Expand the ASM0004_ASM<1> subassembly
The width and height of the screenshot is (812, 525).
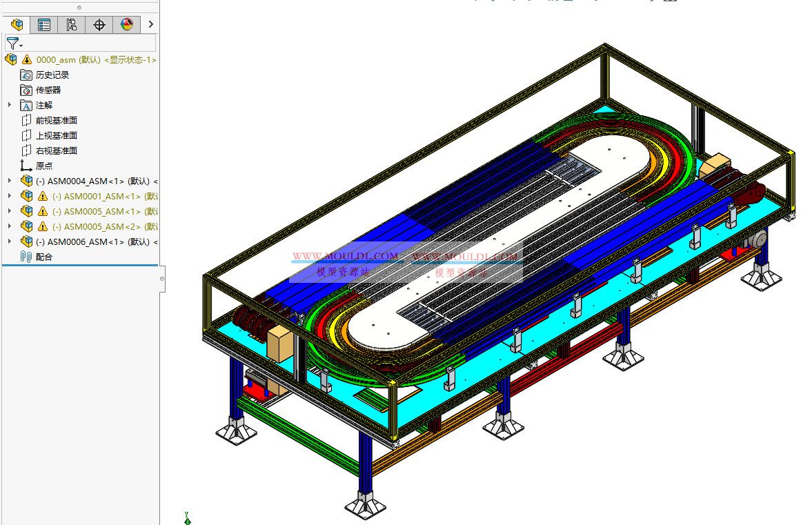point(10,181)
